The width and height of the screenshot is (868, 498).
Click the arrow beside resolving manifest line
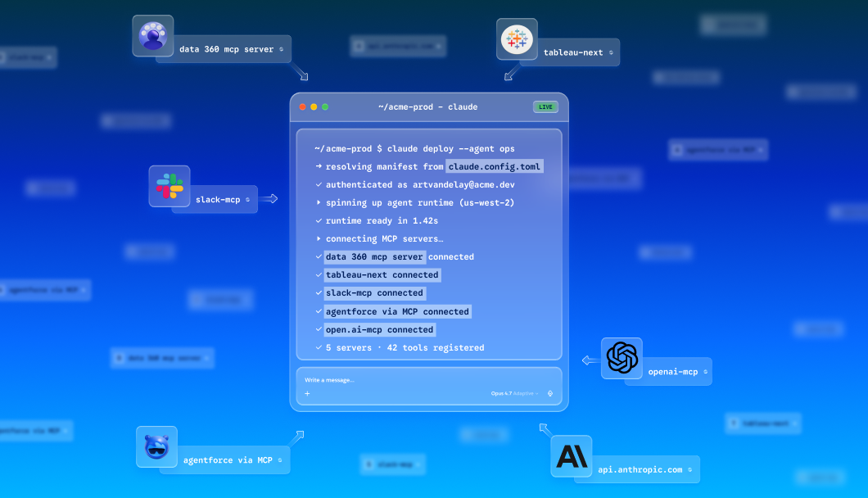319,166
